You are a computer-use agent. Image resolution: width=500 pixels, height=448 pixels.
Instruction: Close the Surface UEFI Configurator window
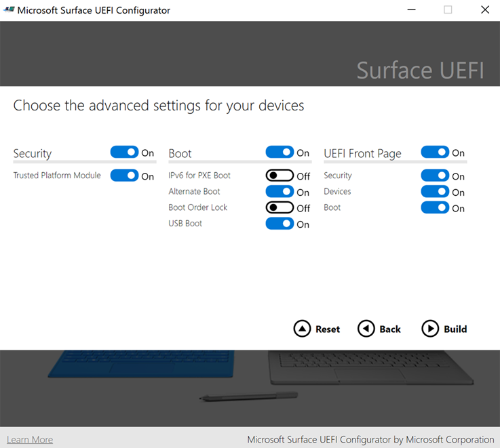click(x=484, y=10)
